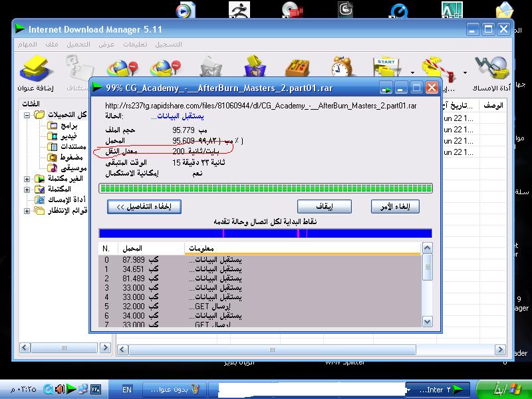Click the transfer rate value 200 بايت/ثانية
Image resolution: width=532 pixels, height=399 pixels.
coord(196,151)
